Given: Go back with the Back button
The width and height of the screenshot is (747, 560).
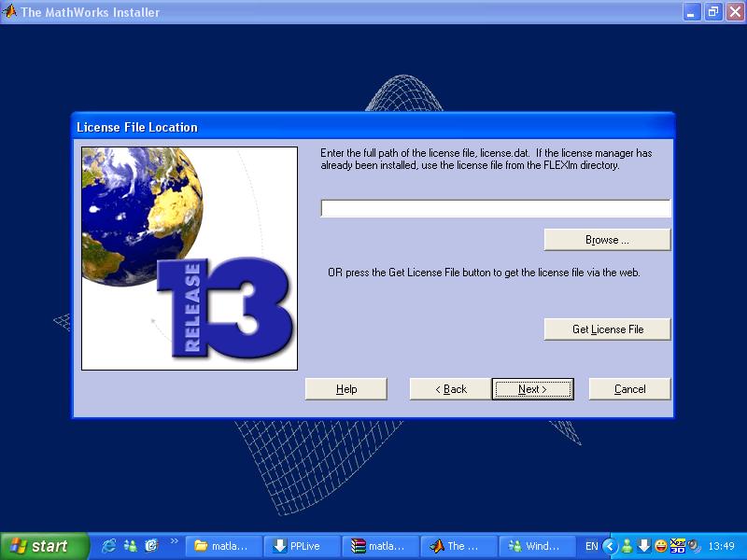Looking at the screenshot, I should [451, 389].
